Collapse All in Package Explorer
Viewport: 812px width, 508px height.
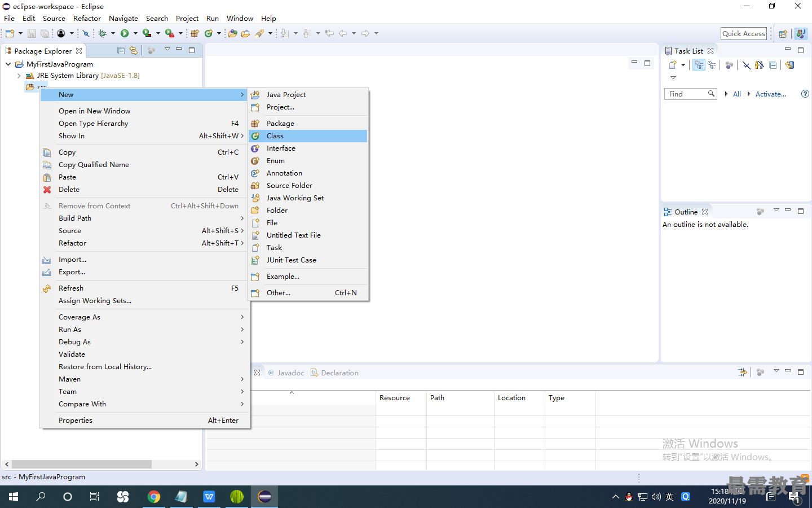[x=121, y=51]
